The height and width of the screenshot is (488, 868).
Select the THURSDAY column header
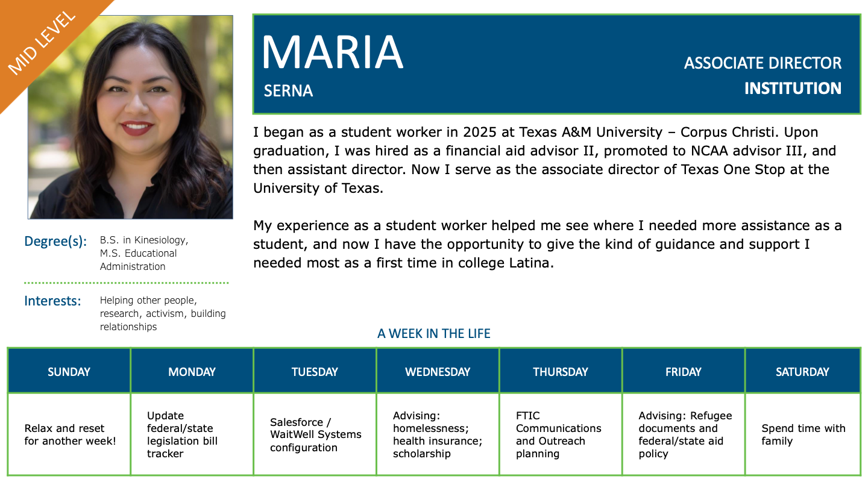click(561, 371)
